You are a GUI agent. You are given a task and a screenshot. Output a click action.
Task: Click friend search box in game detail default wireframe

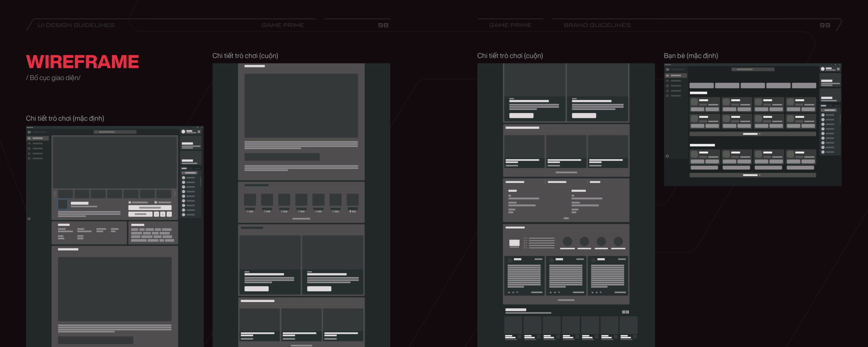pyautogui.click(x=189, y=173)
